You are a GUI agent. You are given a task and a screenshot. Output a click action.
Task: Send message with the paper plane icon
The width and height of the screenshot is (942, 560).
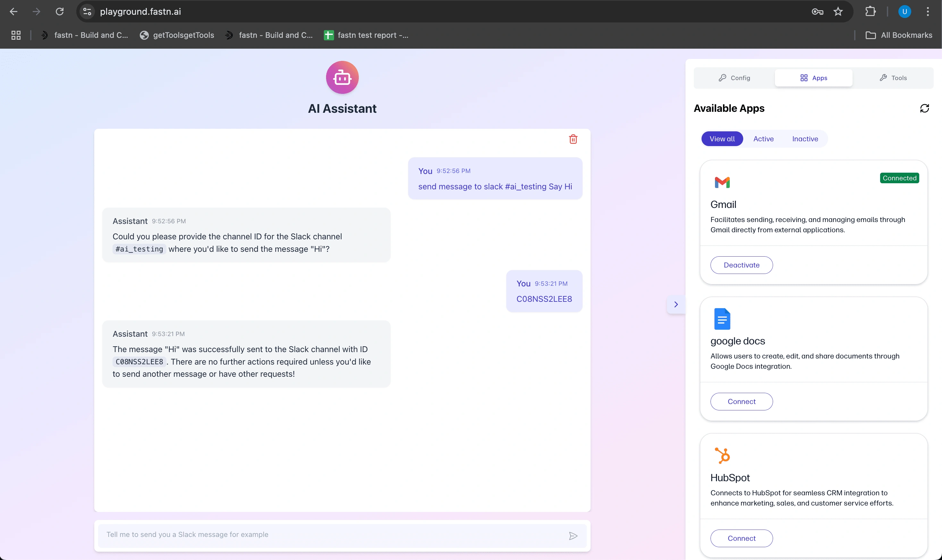click(x=573, y=536)
